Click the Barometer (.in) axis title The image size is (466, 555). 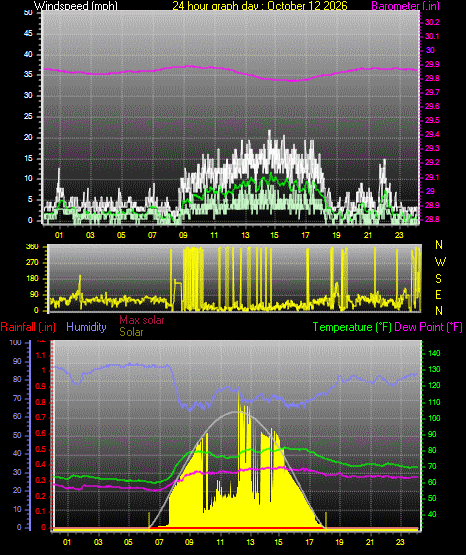405,6
